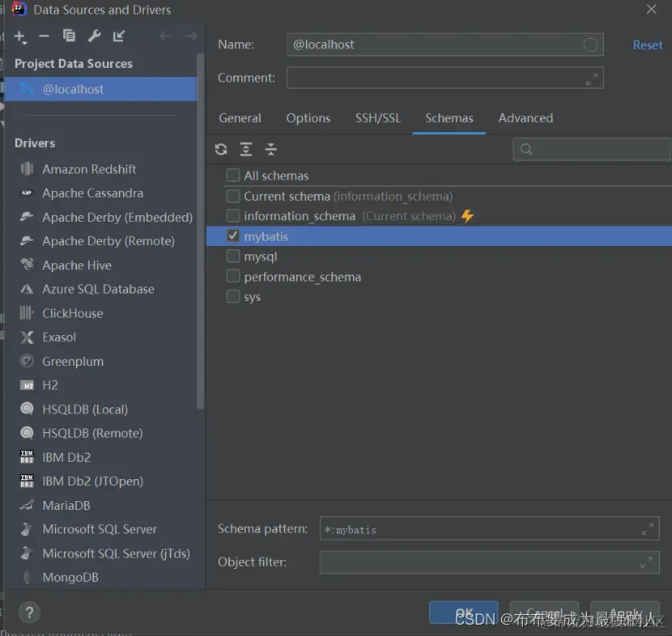The image size is (672, 636).
Task: Expand the Schema pattern field
Action: (x=647, y=529)
